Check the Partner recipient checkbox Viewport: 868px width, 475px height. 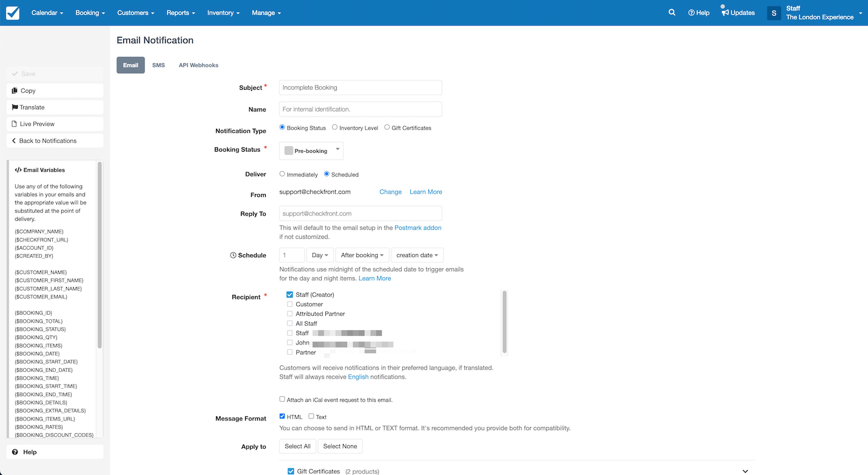[290, 352]
